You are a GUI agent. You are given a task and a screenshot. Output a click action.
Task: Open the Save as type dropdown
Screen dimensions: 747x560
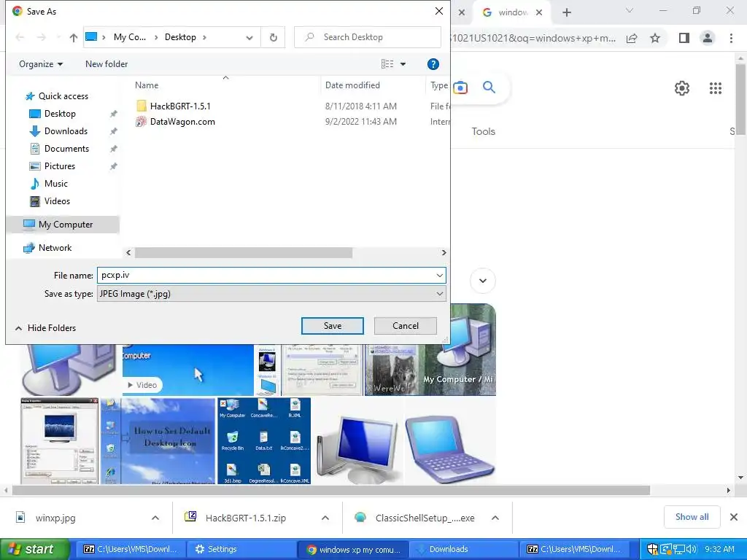pyautogui.click(x=271, y=294)
